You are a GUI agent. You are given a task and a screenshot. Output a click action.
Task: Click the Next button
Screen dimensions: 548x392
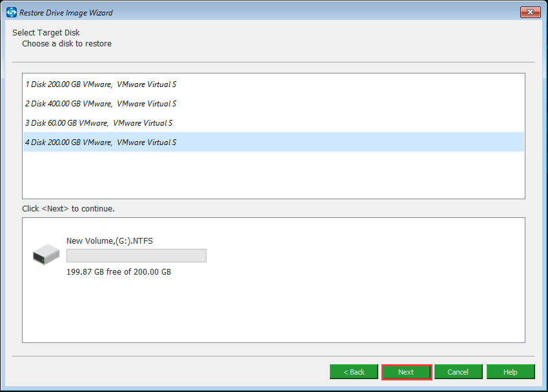pos(407,372)
